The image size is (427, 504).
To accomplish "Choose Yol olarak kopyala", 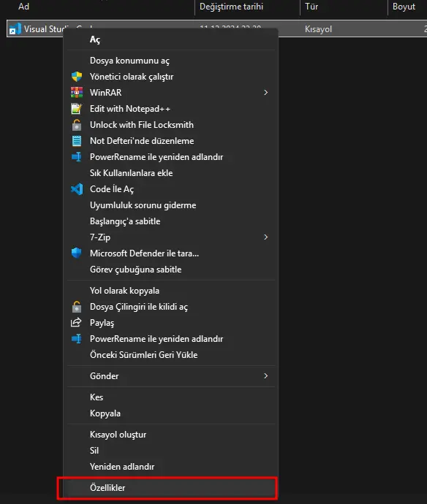I will [171, 291].
